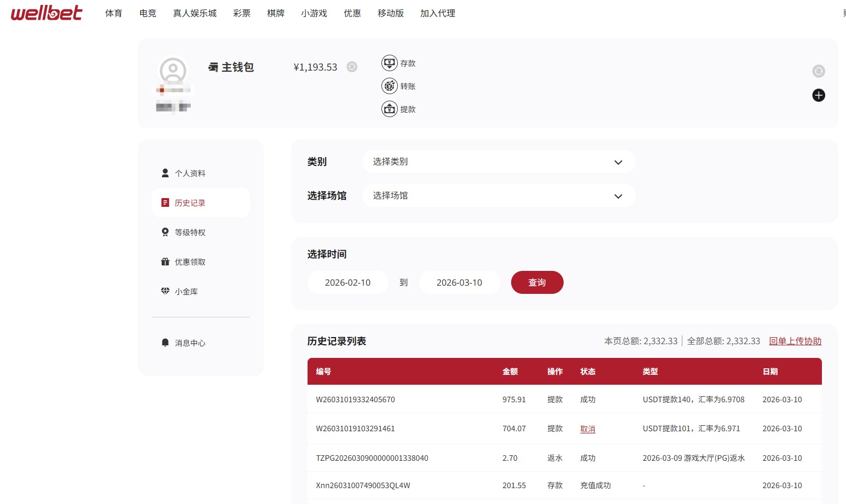View 等级特权 level privileges
The image size is (846, 504).
(x=190, y=232)
